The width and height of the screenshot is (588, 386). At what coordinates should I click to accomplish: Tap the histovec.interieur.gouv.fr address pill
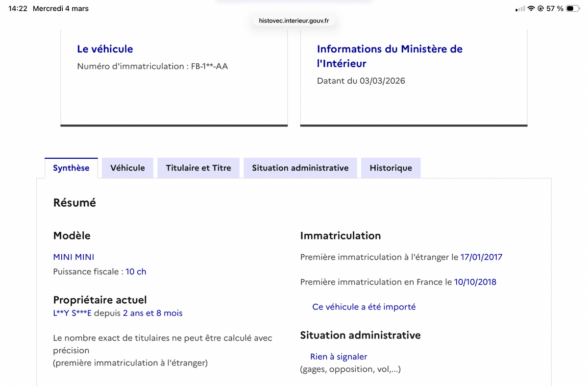click(294, 21)
